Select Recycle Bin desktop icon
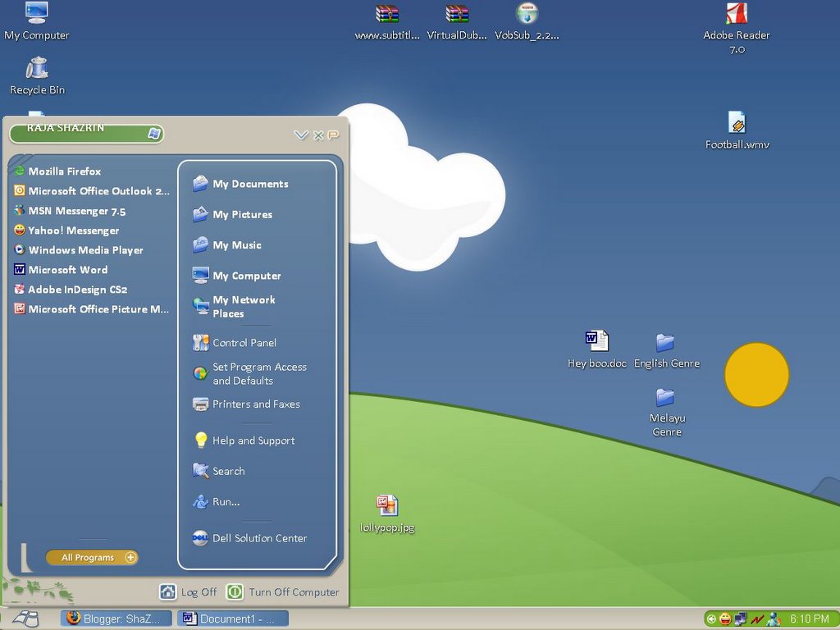The image size is (840, 630). click(37, 76)
